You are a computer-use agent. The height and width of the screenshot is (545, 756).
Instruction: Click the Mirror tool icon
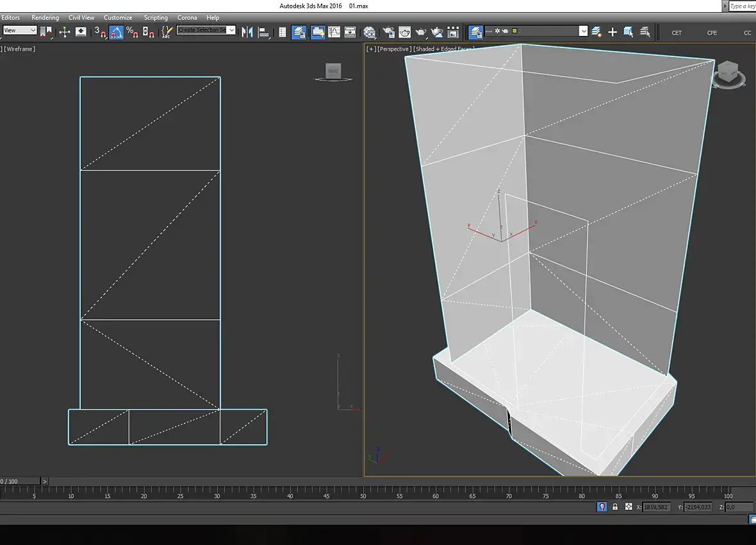tap(247, 32)
